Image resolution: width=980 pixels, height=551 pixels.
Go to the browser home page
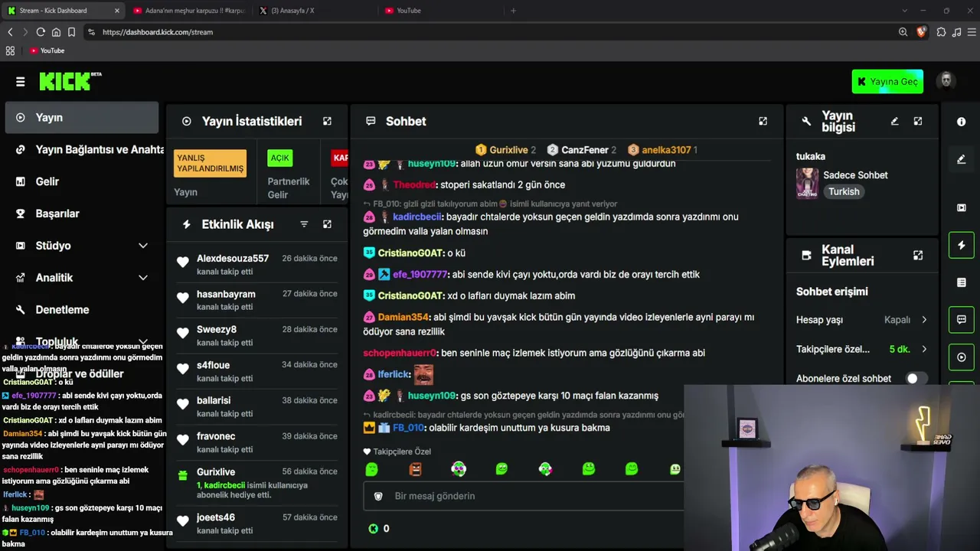(x=56, y=32)
